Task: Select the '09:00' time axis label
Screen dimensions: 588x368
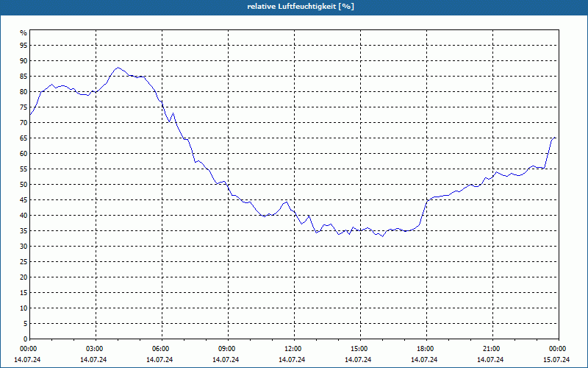Action: 226,349
